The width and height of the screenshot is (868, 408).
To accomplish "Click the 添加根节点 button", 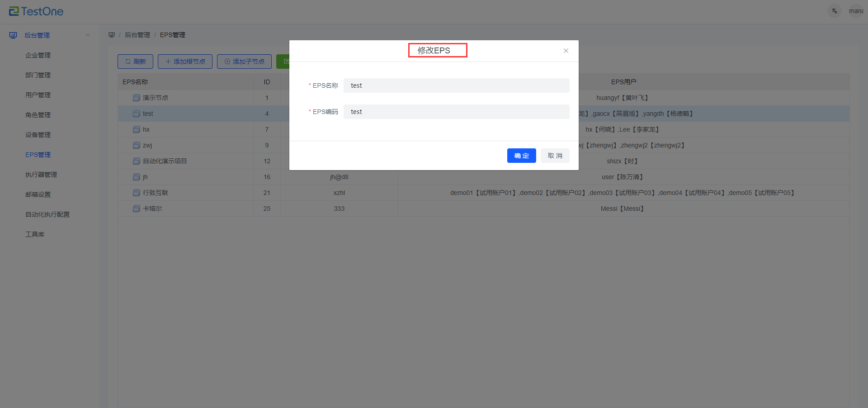I will [185, 62].
